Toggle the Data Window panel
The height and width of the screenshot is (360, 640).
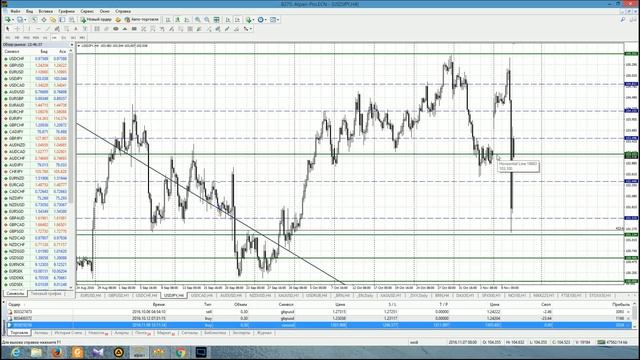coord(44,20)
